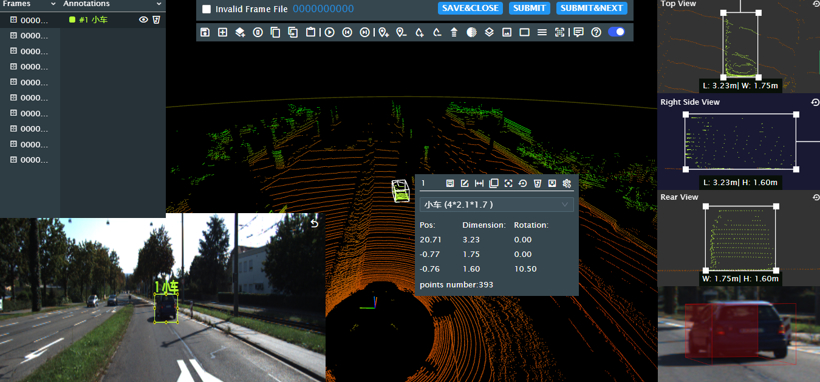This screenshot has height=382, width=820.
Task: Click the clipboard paste icon in toolbar
Action: (311, 32)
